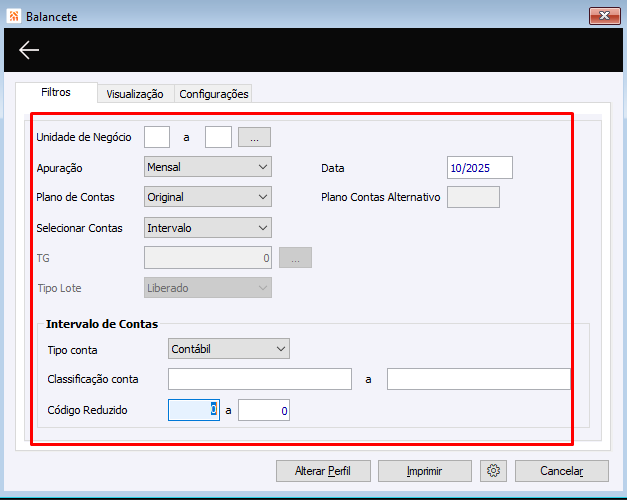Expand the Tipo conta Contábil dropdown
The image size is (627, 500).
tap(229, 349)
